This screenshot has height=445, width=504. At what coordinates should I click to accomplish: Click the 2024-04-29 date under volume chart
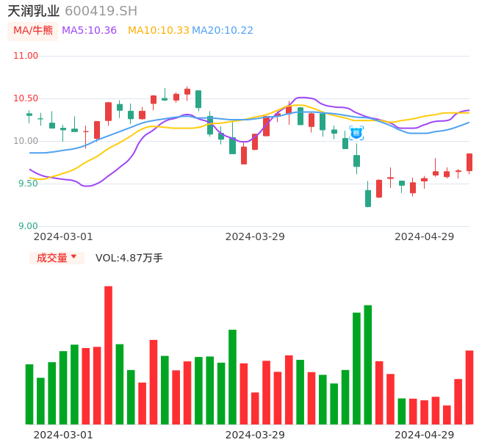[425, 435]
